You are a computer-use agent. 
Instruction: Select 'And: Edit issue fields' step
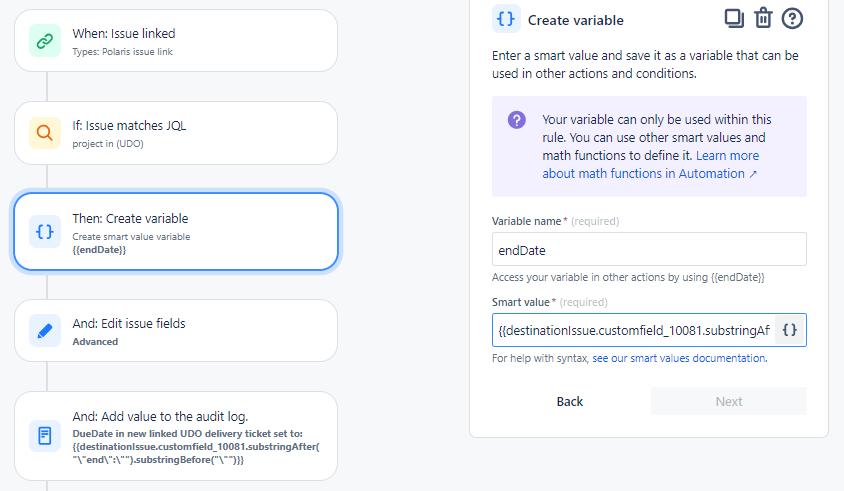pyautogui.click(x=175, y=331)
